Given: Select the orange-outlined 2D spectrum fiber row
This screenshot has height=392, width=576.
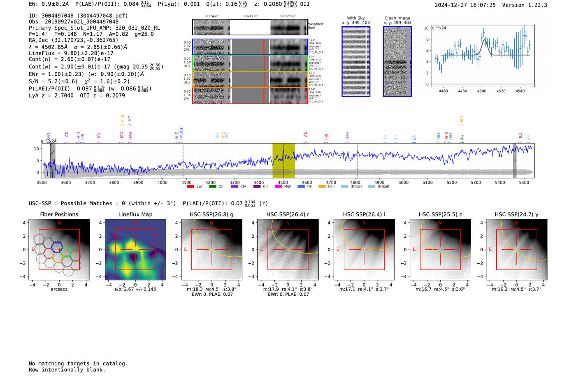Looking at the screenshot, I should click(x=250, y=79).
